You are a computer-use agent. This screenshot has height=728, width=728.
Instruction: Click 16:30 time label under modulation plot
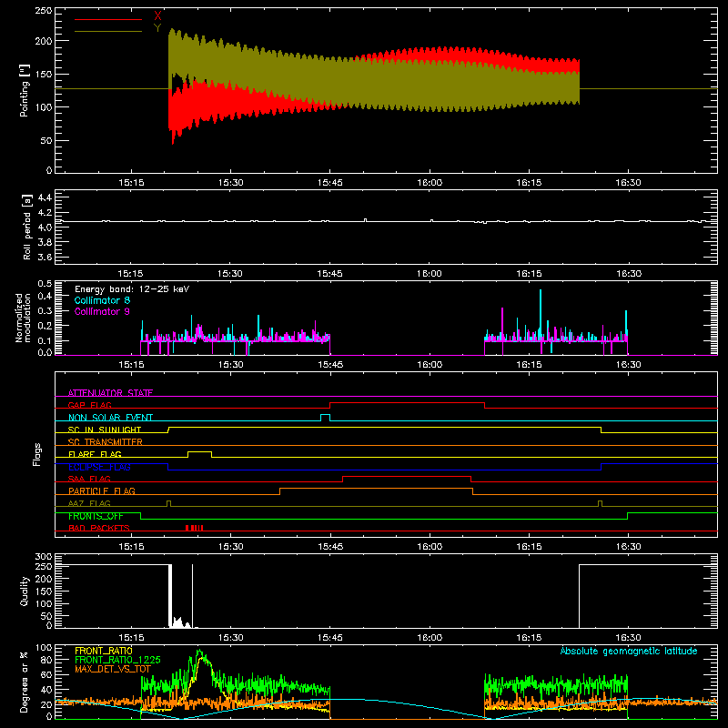[x=628, y=365]
